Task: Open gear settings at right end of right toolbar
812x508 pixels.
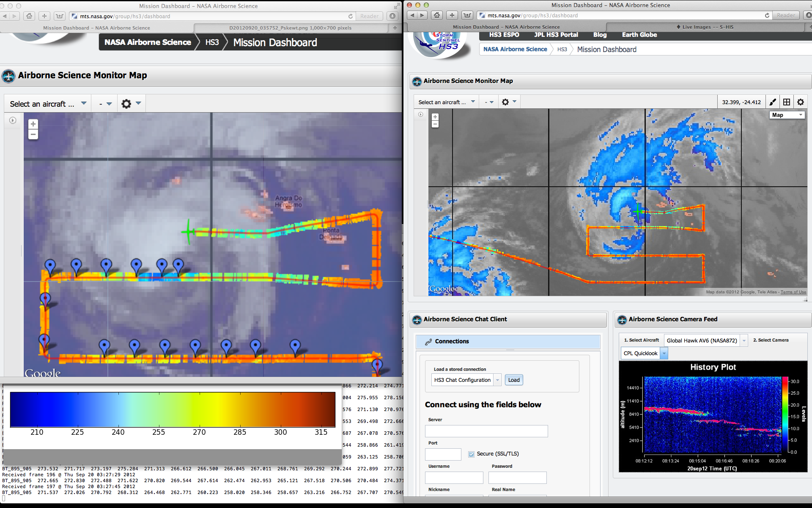Action: [801, 102]
